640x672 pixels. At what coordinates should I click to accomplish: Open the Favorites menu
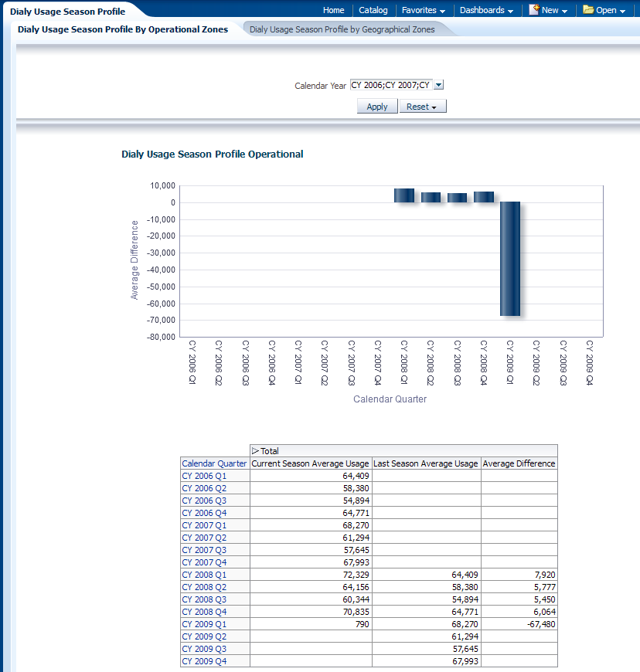[x=424, y=10]
